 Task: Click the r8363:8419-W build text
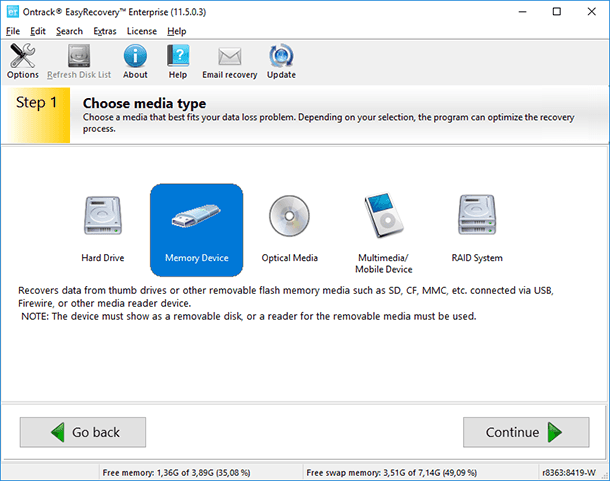(569, 472)
